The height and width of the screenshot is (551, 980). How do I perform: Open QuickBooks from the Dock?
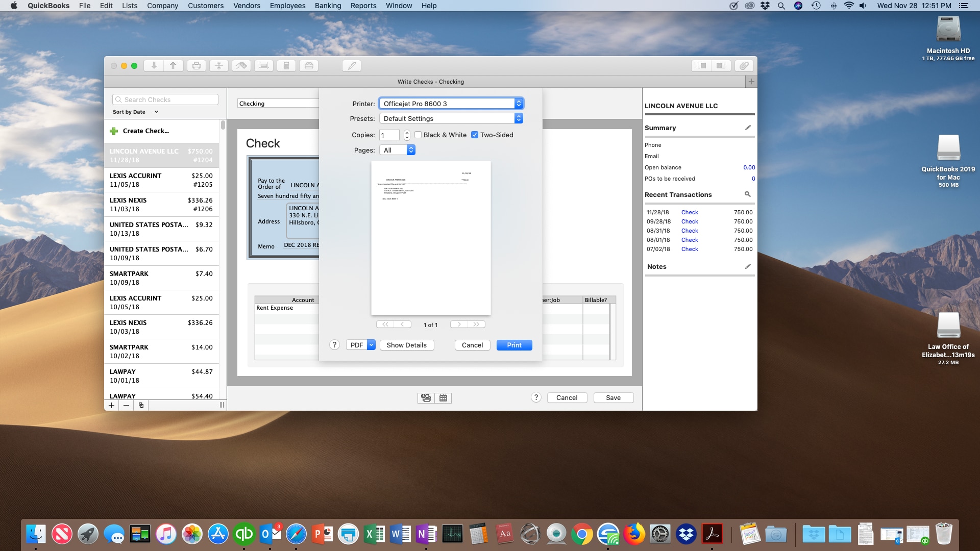(x=244, y=534)
